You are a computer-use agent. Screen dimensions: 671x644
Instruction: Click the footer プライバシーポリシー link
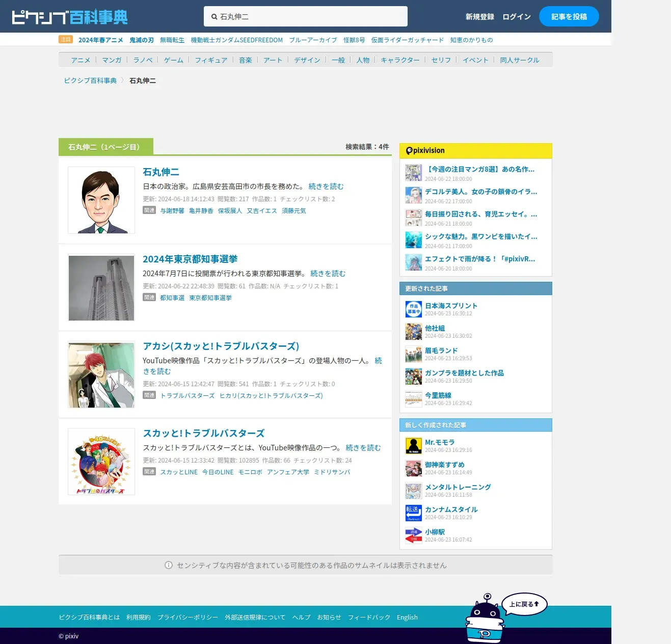pos(187,618)
